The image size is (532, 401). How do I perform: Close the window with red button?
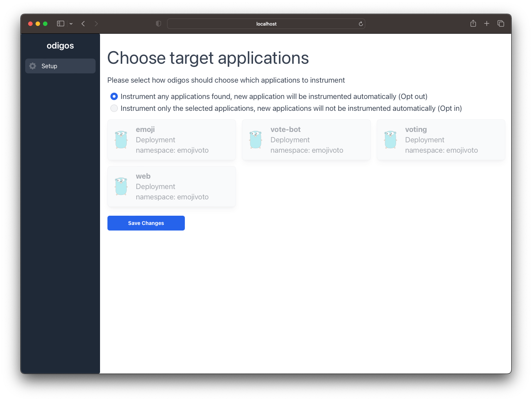click(30, 24)
